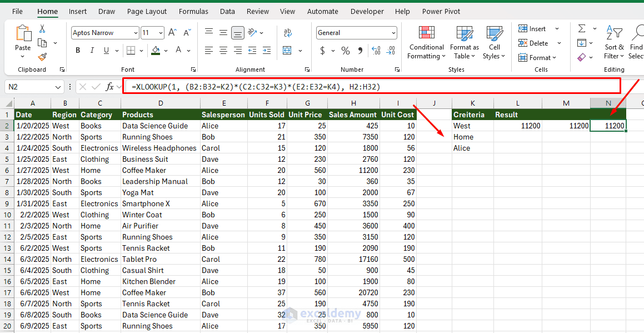
Task: Apply the font color A
Action: pos(179,50)
